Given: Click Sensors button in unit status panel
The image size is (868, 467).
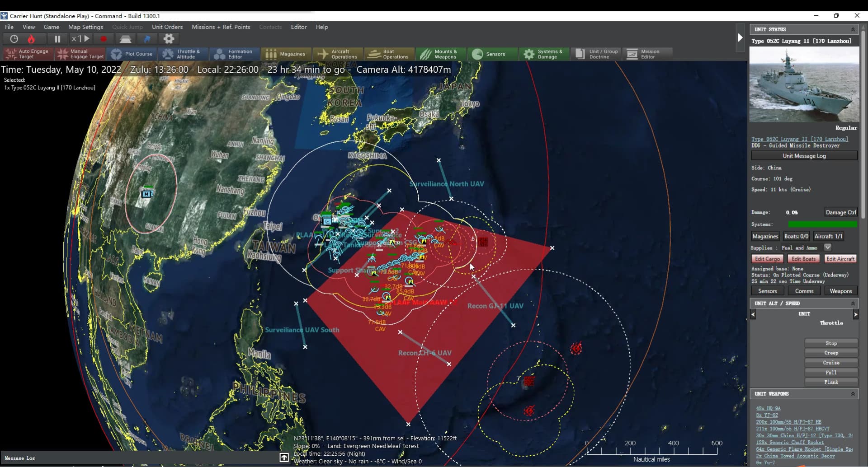Looking at the screenshot, I should tap(767, 291).
